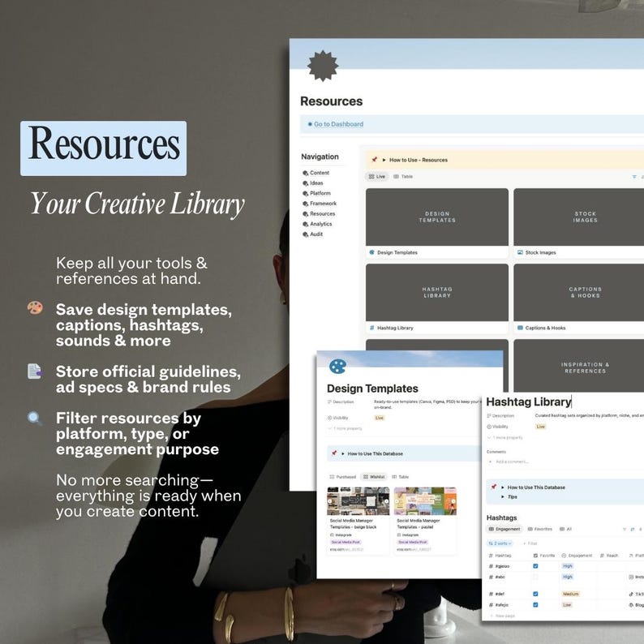
Task: Open the Platform link icon in Navigation
Action: coord(305,194)
